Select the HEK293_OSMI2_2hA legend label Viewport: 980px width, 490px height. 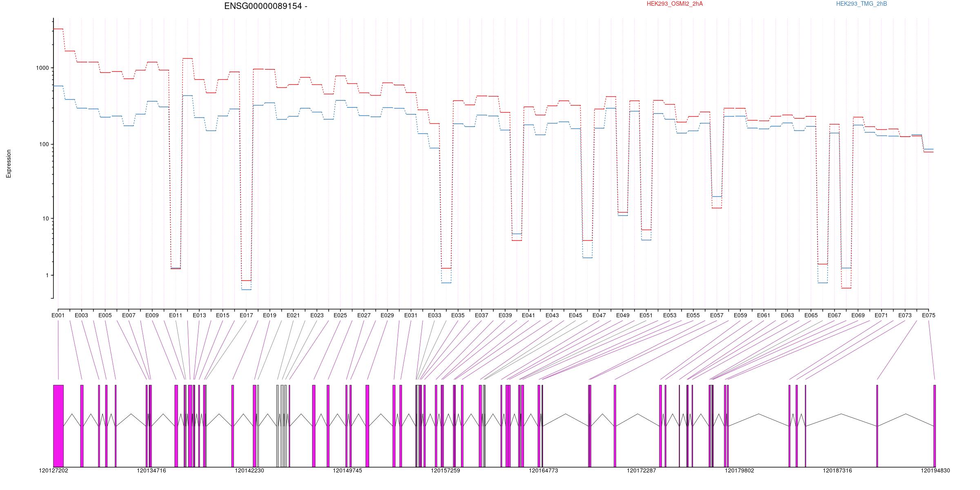(x=675, y=4)
